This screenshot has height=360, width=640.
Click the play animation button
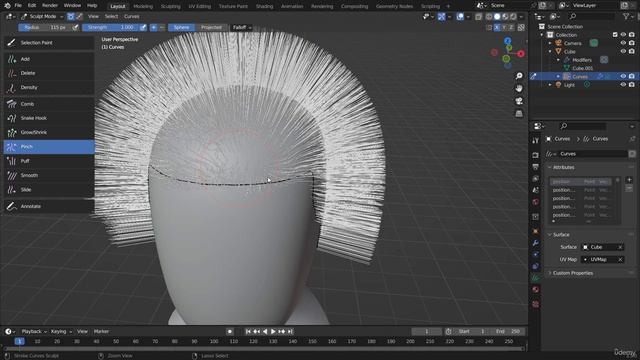tap(273, 332)
